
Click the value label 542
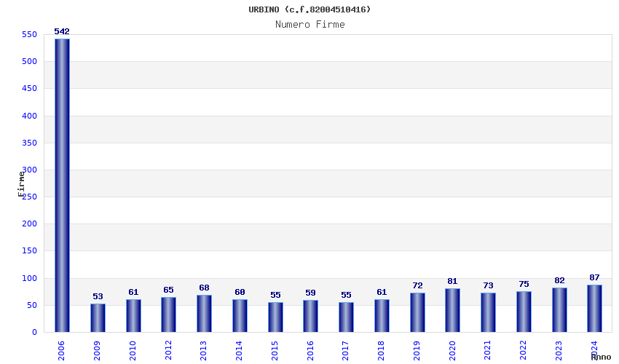click(x=62, y=31)
